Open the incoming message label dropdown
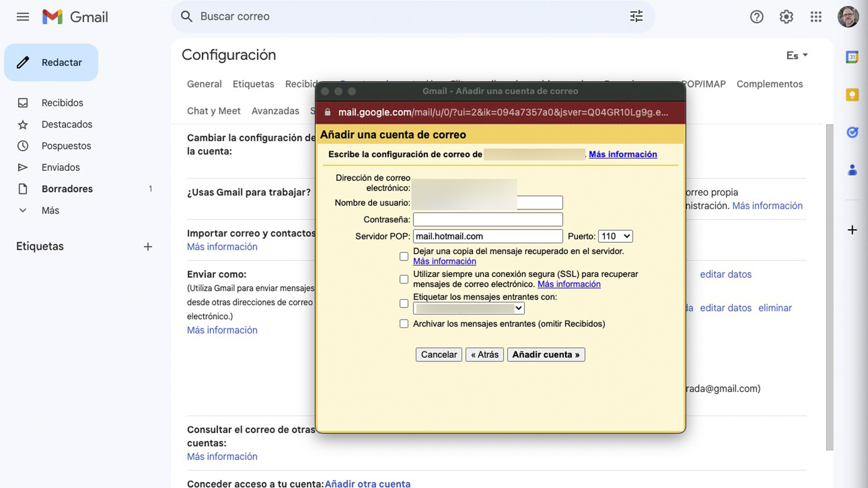 469,308
